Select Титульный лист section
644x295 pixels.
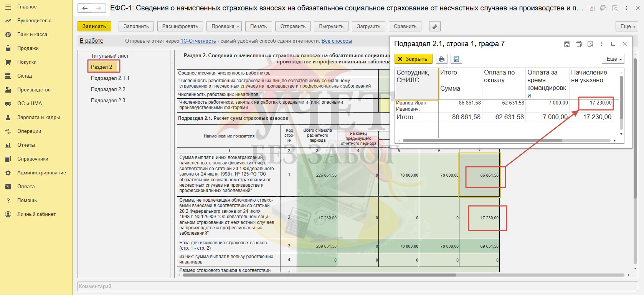point(110,56)
